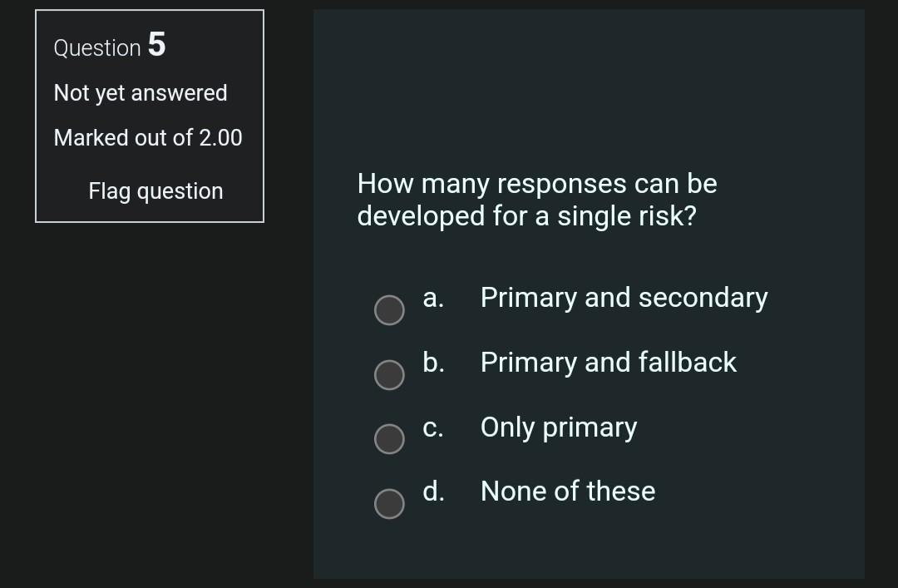Choose answer 'Primary and fallback'
The image size is (898, 588).
click(x=609, y=363)
